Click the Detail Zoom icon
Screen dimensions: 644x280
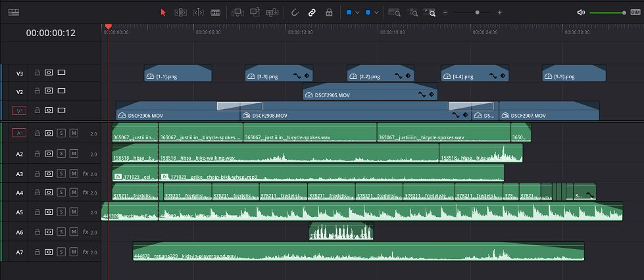[412, 12]
